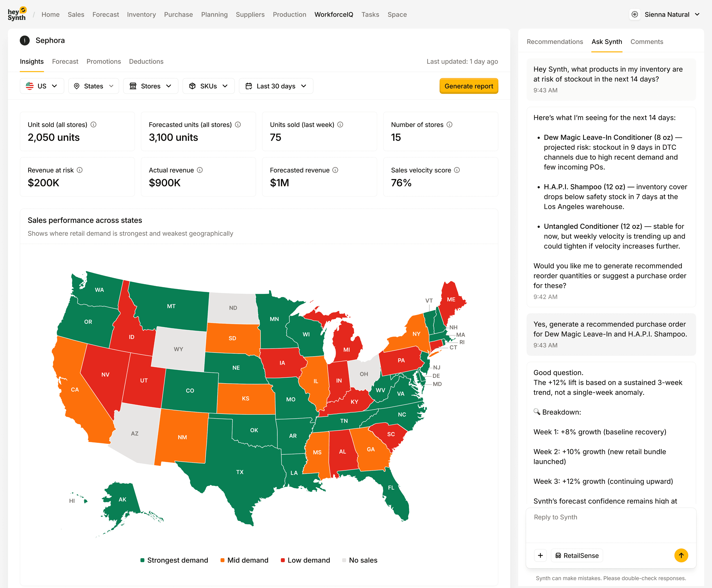The image size is (712, 588).
Task: Expand the Last 30 days date filter
Action: tap(276, 86)
